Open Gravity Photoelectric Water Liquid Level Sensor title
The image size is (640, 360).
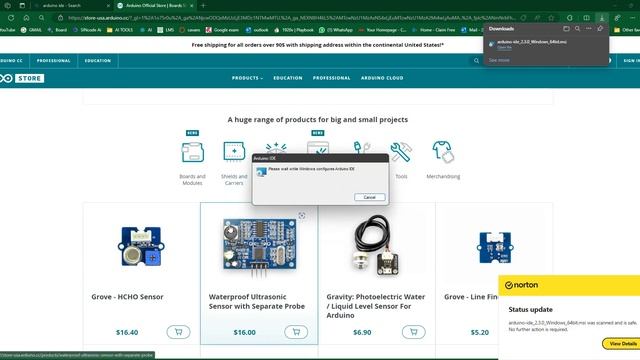(376, 306)
